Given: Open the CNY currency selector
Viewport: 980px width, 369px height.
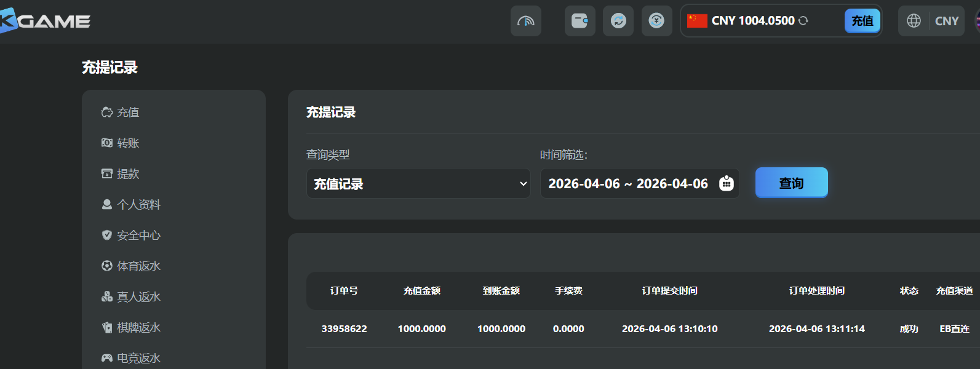Looking at the screenshot, I should (x=946, y=21).
